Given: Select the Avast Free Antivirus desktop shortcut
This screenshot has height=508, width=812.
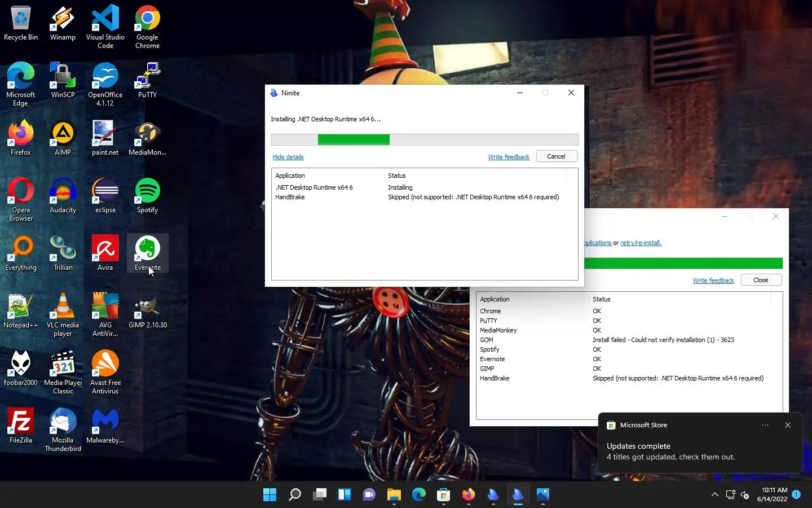Looking at the screenshot, I should click(x=105, y=373).
